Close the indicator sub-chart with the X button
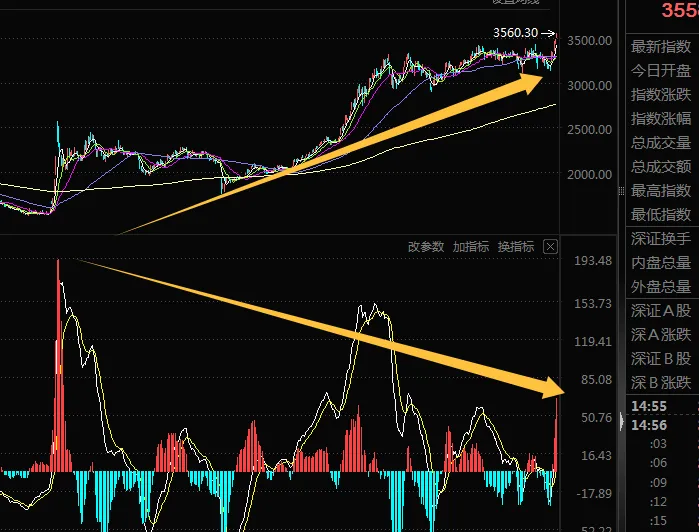 (x=550, y=247)
